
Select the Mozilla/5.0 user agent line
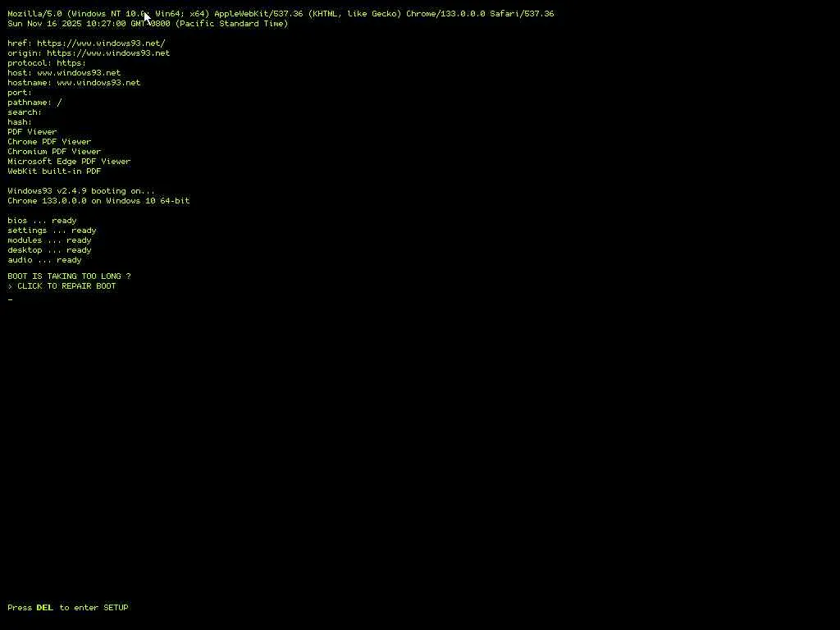tap(281, 14)
